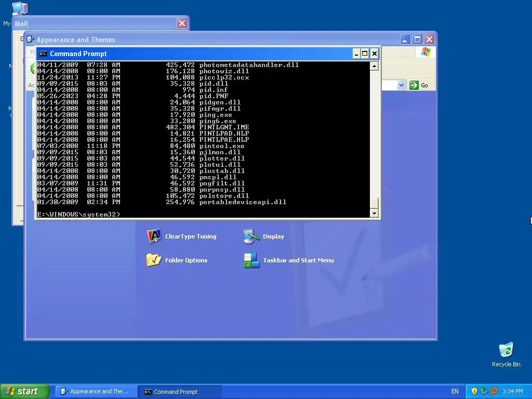Image resolution: width=532 pixels, height=399 pixels.
Task: Click the Command Prompt taskbar button
Action: 180,391
